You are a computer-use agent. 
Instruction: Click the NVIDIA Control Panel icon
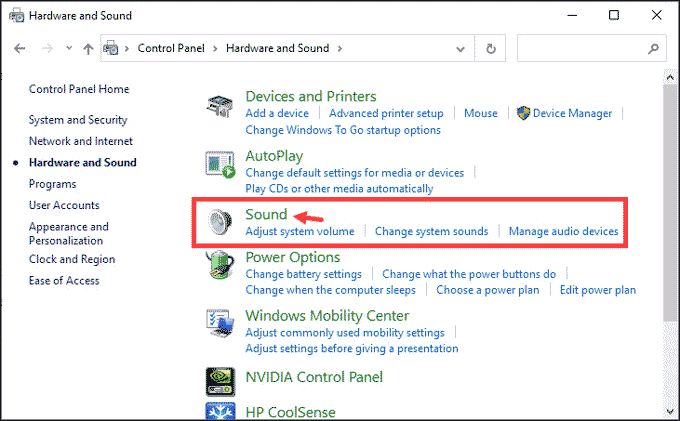(220, 382)
